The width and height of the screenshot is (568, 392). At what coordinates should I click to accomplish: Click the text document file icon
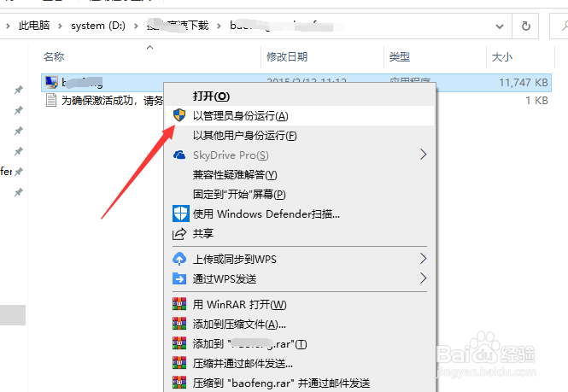click(51, 101)
